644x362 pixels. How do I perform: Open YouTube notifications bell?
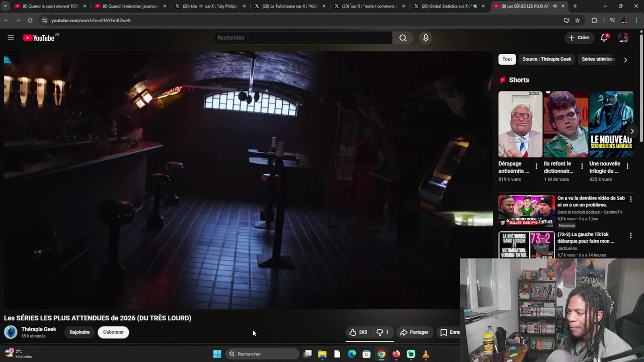tap(604, 38)
